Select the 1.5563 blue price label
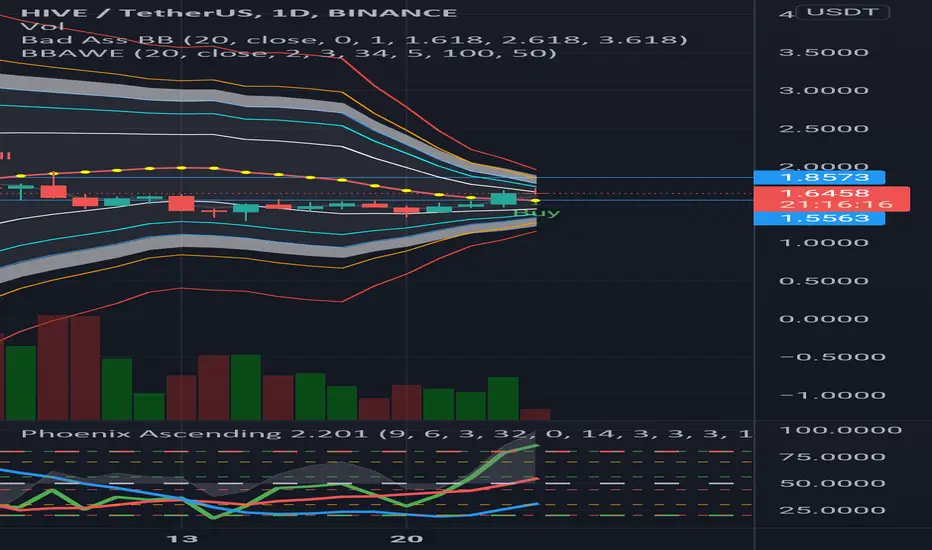The image size is (932, 550). 819,218
